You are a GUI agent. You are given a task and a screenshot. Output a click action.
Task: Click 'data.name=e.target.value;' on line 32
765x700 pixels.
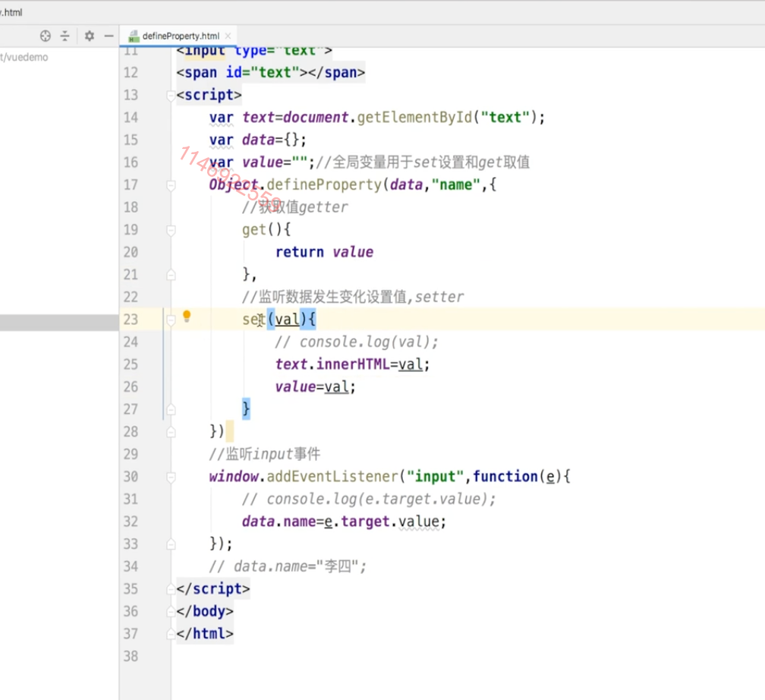pyautogui.click(x=344, y=522)
